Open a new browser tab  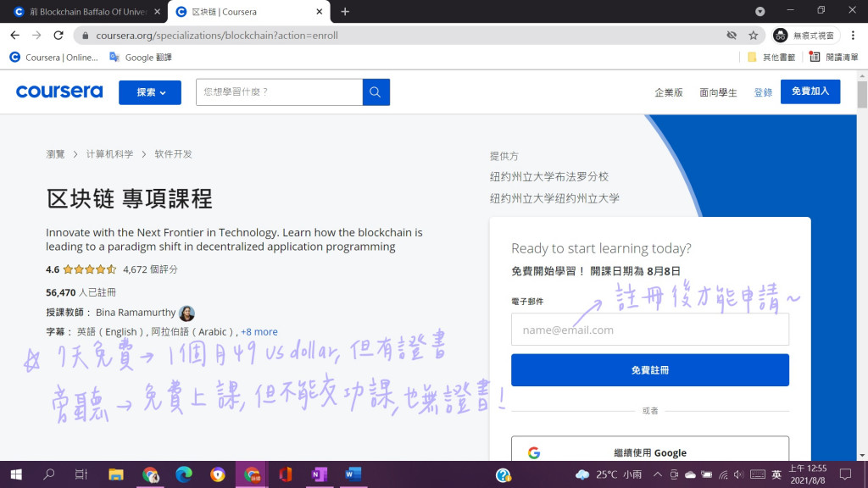click(345, 12)
